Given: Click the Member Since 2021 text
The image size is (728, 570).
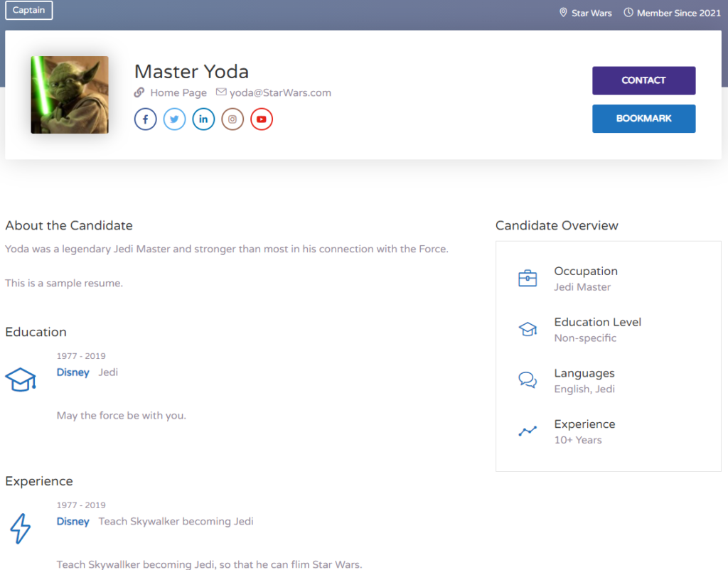Looking at the screenshot, I should pyautogui.click(x=679, y=13).
